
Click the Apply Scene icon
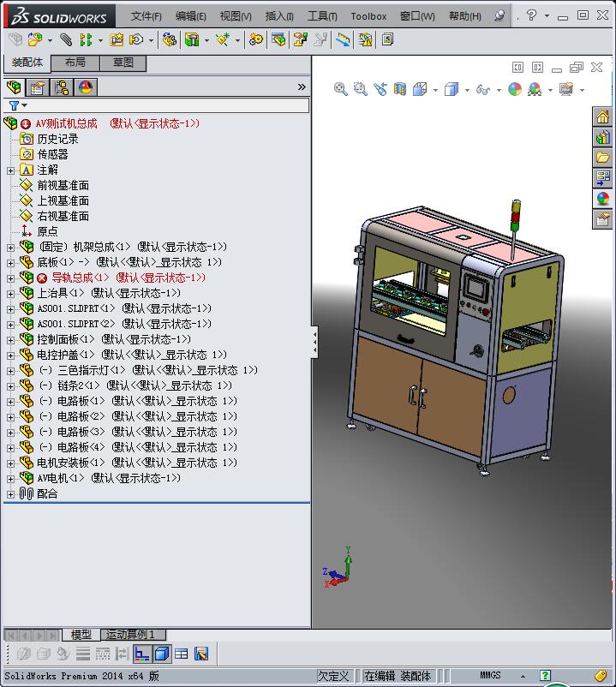535,89
